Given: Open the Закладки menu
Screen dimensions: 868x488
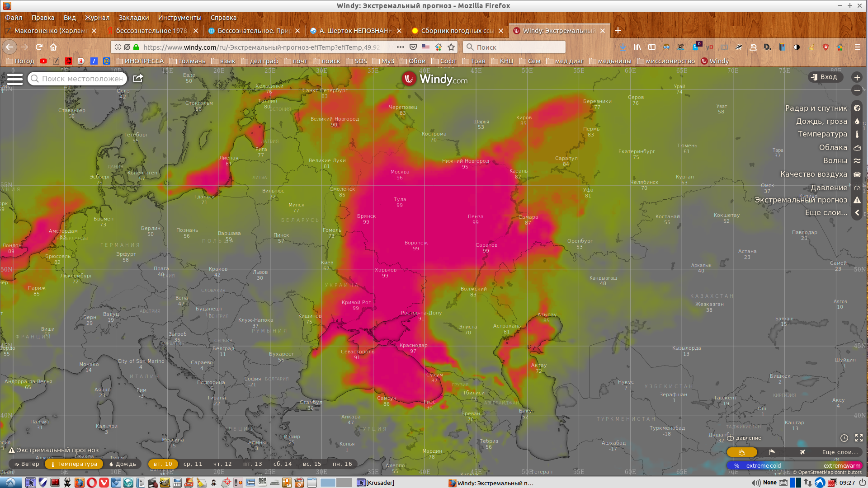Looking at the screenshot, I should tap(134, 18).
